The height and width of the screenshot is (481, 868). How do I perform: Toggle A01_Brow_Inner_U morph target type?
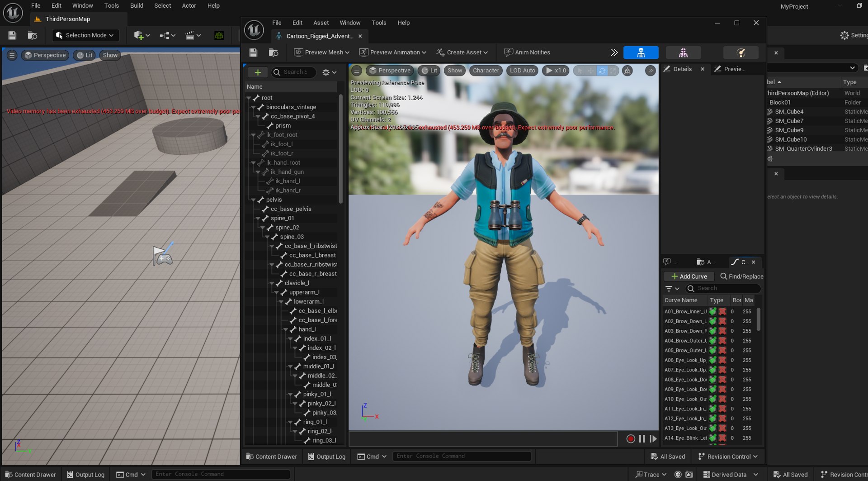(x=712, y=311)
